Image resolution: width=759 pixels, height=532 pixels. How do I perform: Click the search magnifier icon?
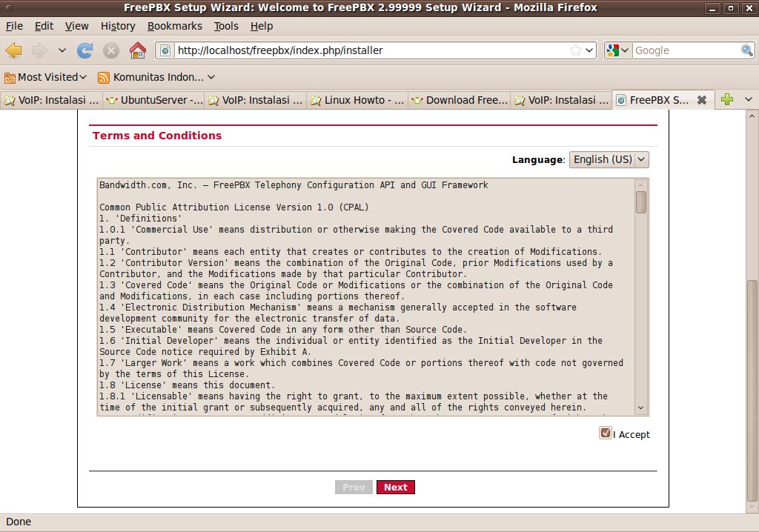click(747, 50)
